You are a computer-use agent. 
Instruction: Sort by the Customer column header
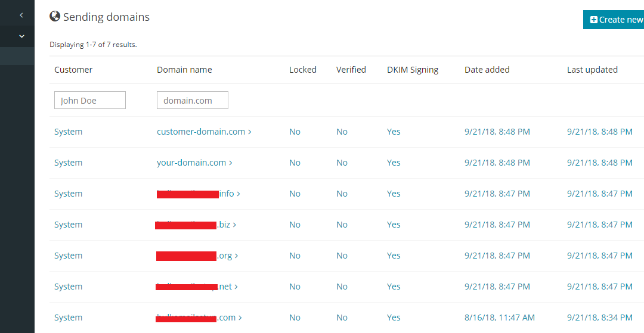[73, 70]
